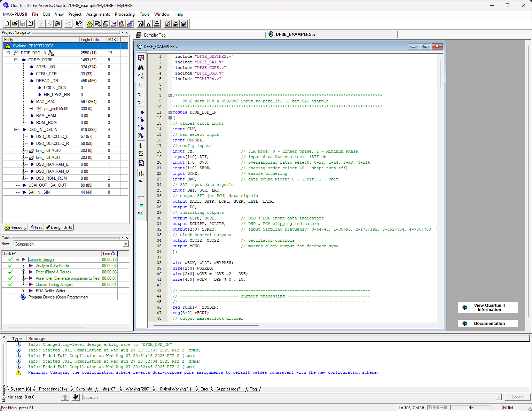
Task: Click the message up arrow button
Action: (65, 397)
